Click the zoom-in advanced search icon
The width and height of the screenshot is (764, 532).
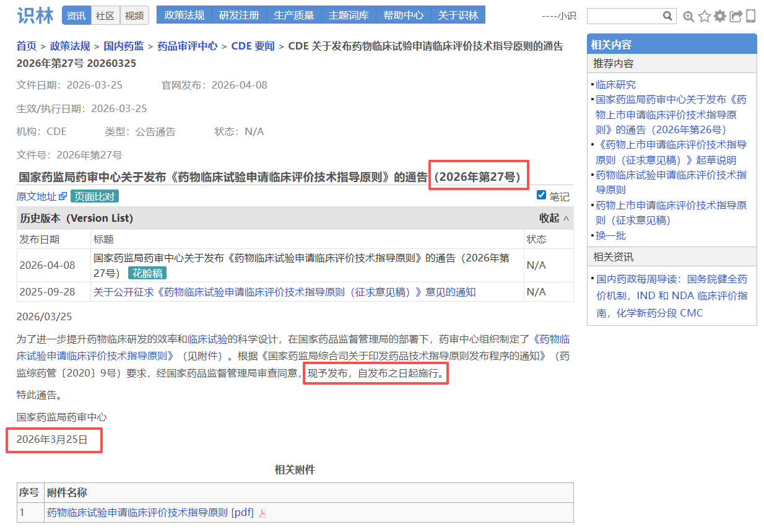688,16
